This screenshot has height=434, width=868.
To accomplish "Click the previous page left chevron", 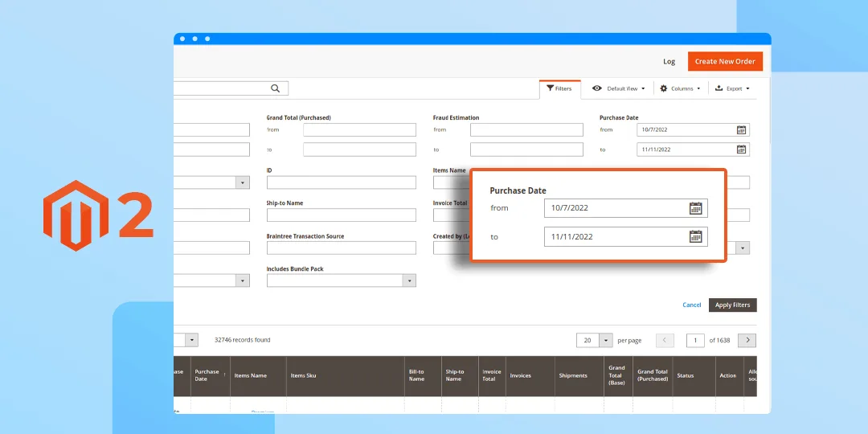I will (665, 340).
